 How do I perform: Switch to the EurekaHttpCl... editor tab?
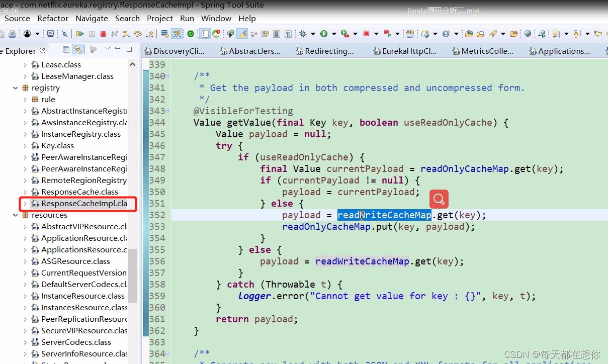point(407,51)
